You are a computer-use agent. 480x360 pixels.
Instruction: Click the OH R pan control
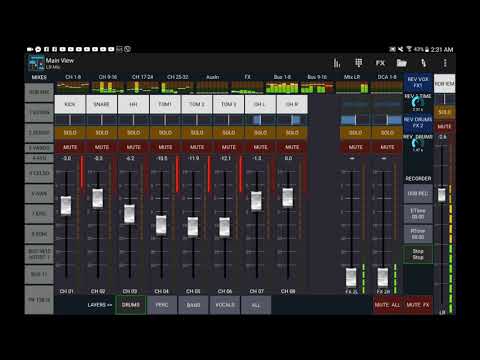click(292, 120)
